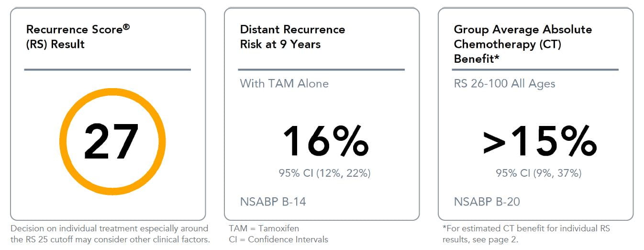The width and height of the screenshot is (644, 250).
Task: Click the CI = Confidence Intervals legend
Action: 278,239
